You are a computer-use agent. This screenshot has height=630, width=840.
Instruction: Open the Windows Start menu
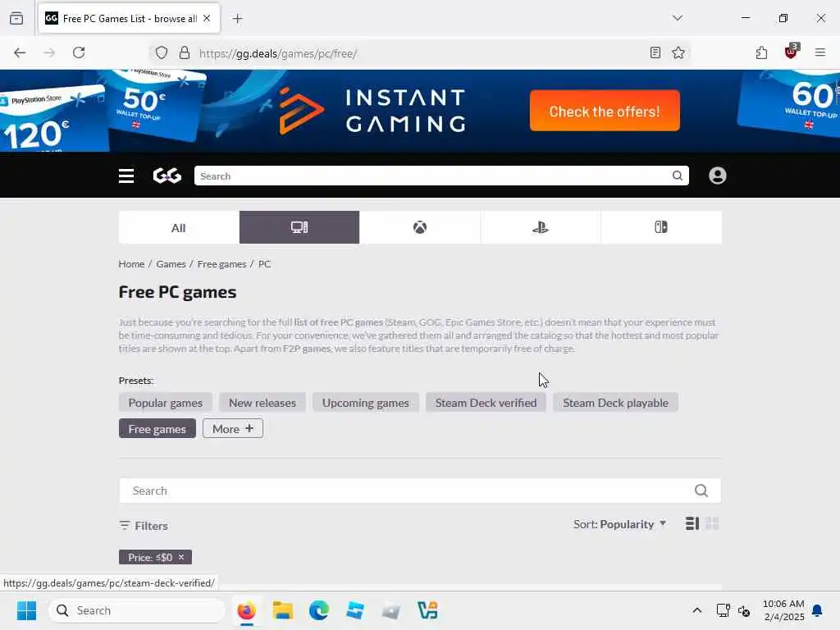pos(26,610)
